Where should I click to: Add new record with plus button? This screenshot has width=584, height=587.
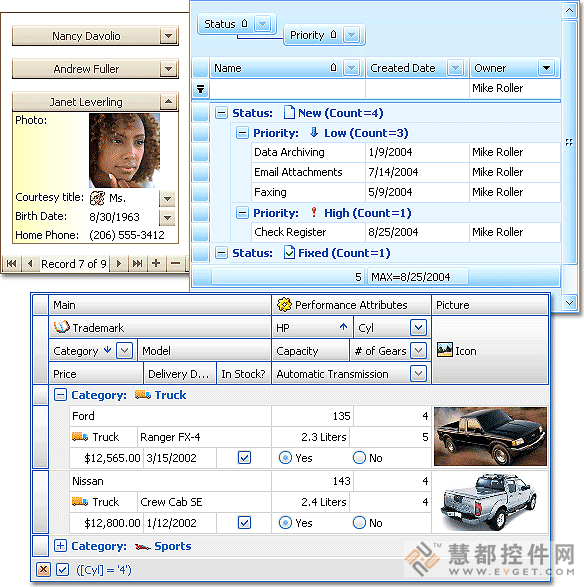(156, 264)
